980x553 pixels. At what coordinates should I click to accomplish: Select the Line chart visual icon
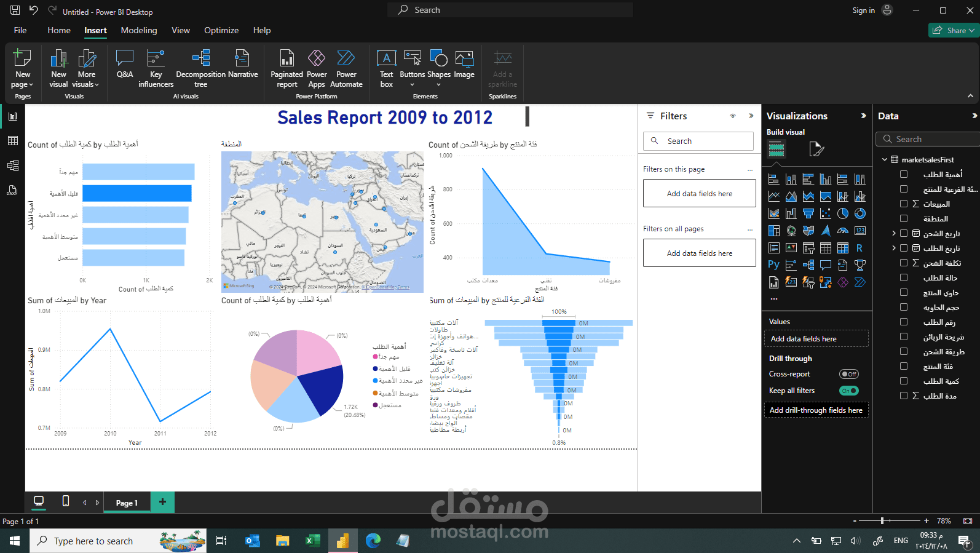pyautogui.click(x=774, y=196)
